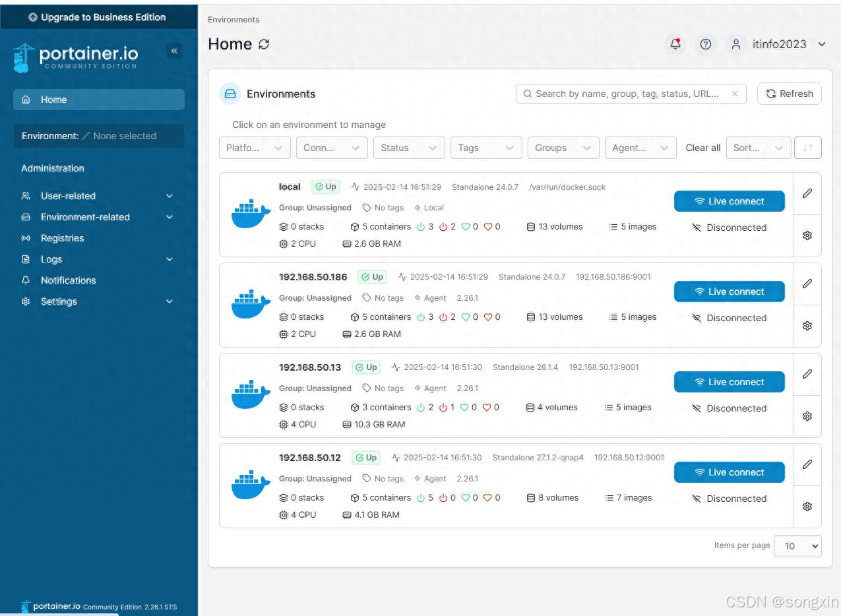Click edit pencil for 192.168.50.13 environment
Screen dimensions: 841x616
click(x=807, y=374)
